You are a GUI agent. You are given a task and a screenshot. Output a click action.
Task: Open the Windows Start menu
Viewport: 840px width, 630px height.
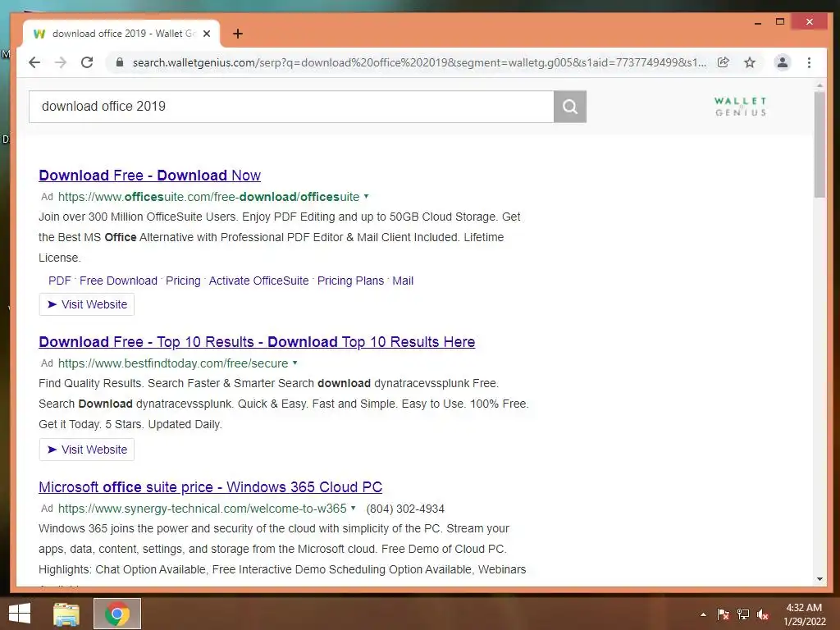20,614
